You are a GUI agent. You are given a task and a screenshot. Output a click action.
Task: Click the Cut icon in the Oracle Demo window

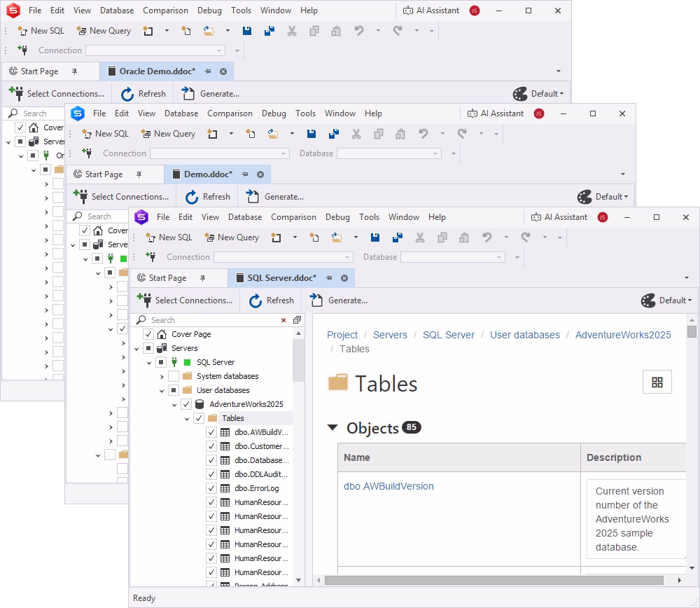tap(291, 30)
